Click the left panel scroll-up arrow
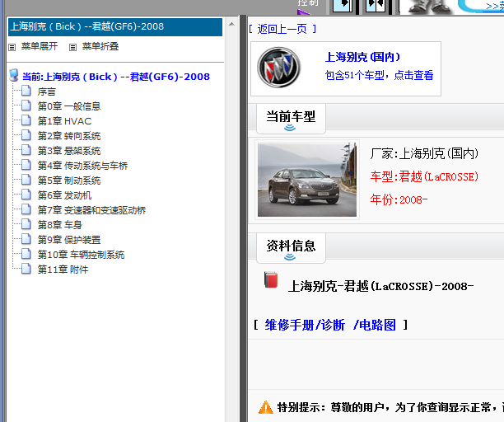Image resolution: width=504 pixels, height=422 pixels. (231, 24)
